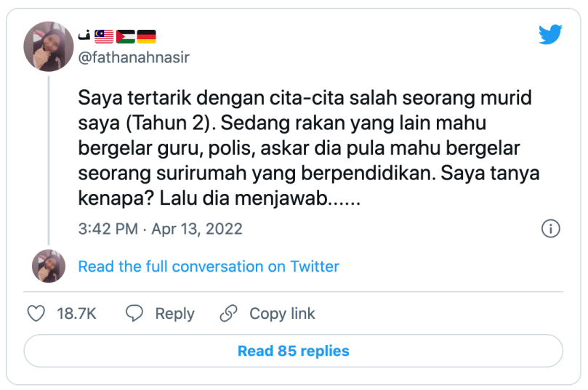Viewport: 588px width, 390px height.
Task: Click the 18.7K likes count
Action: (76, 314)
